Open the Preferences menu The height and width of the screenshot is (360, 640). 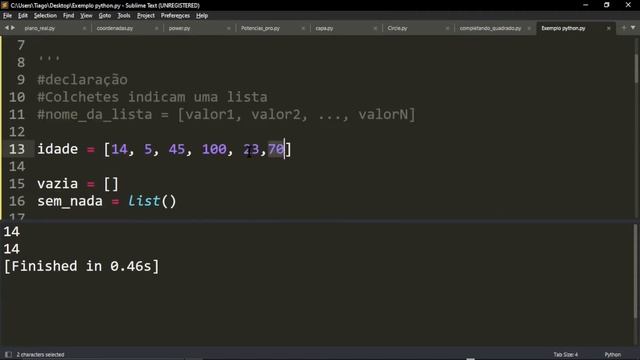point(176,16)
